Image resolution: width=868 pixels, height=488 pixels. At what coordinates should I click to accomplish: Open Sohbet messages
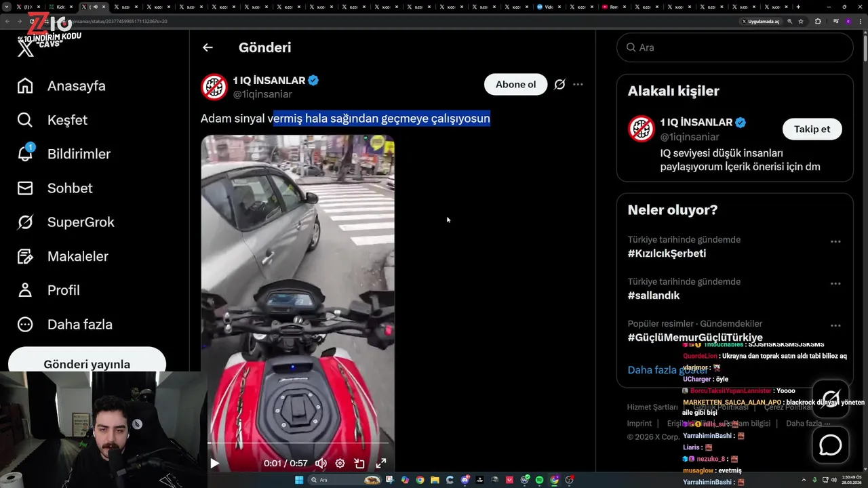coord(55,188)
